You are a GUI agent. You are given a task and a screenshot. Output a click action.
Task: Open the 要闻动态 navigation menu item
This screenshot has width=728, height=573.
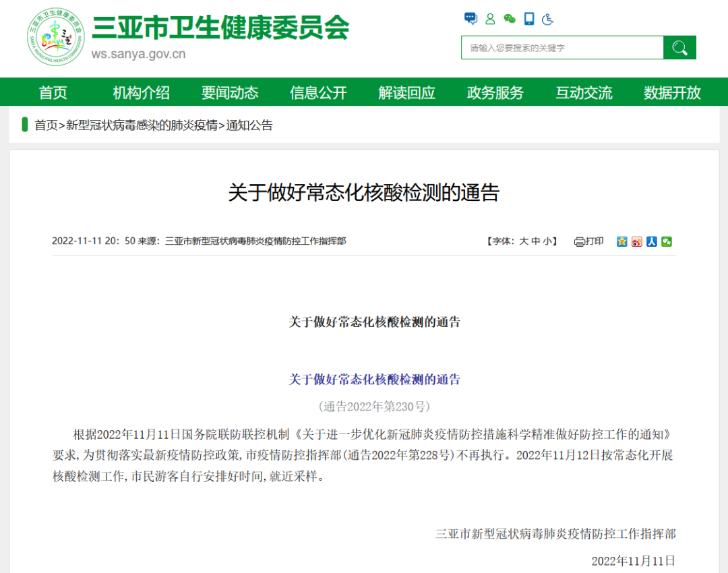click(x=230, y=92)
